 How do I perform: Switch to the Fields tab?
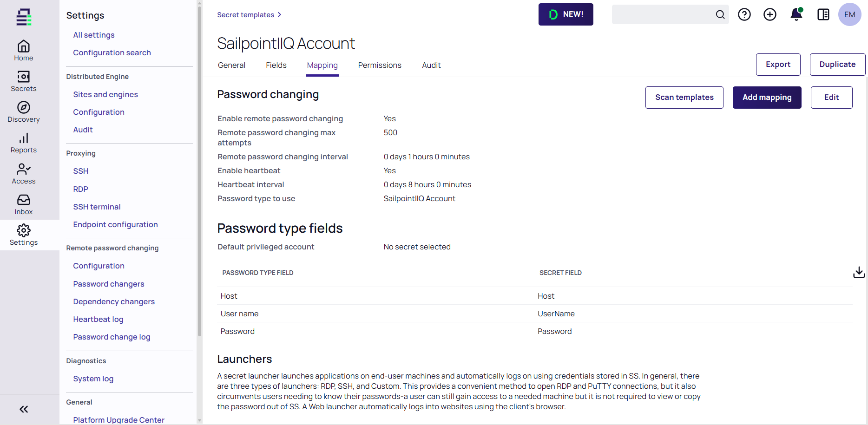pos(276,65)
